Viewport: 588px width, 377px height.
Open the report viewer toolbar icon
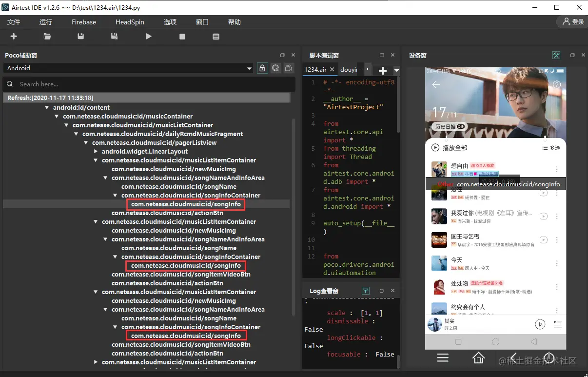click(216, 37)
